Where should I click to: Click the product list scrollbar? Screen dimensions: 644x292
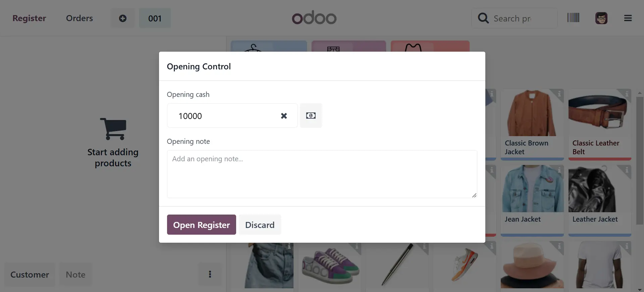pyautogui.click(x=640, y=161)
